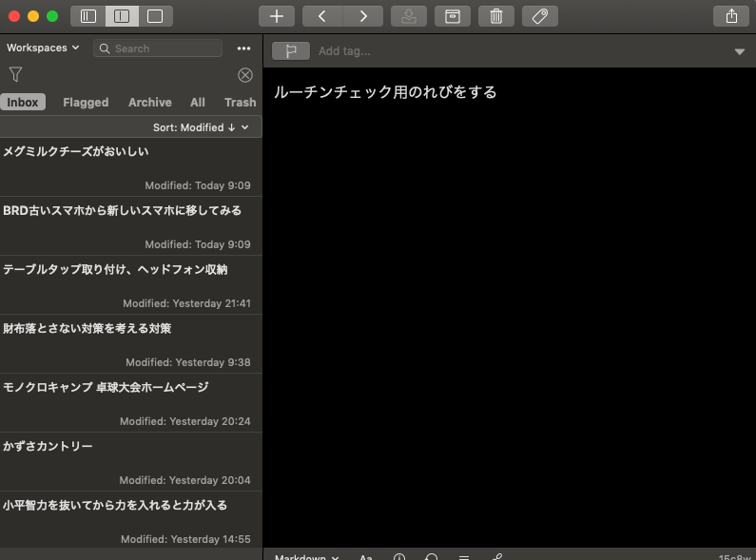Open draft モノクロキャンプ 卓球大会ホームページ
The image size is (756, 560).
(130, 402)
